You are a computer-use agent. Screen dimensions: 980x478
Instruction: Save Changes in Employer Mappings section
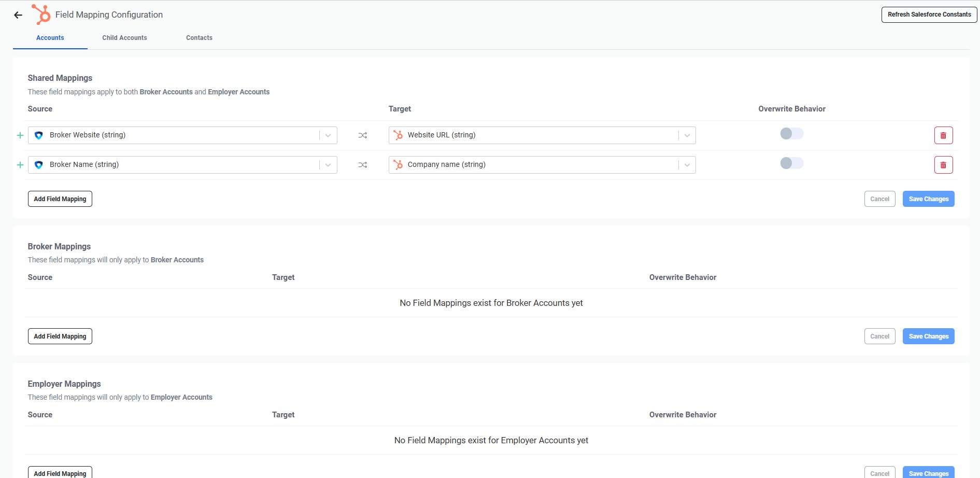(929, 473)
